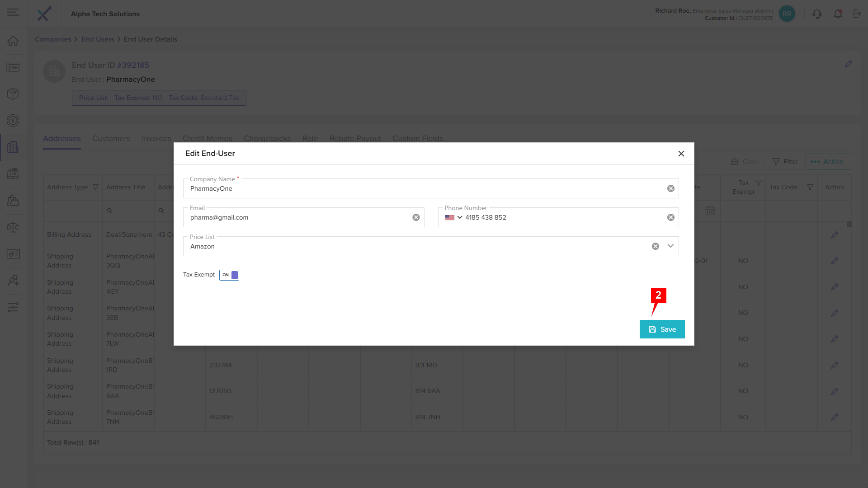Clear the Phone Number field
This screenshot has width=868, height=488.
(x=671, y=218)
